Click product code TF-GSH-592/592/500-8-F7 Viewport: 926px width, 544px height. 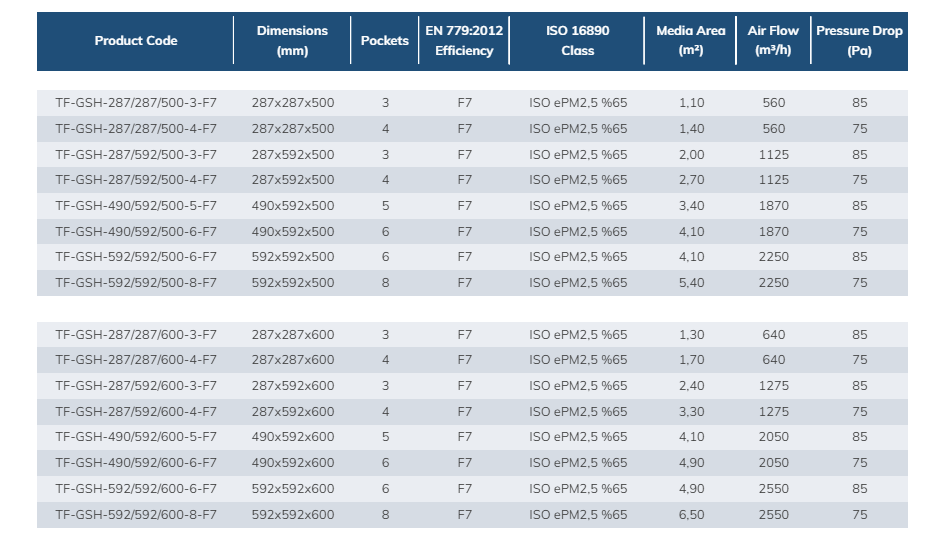[136, 283]
